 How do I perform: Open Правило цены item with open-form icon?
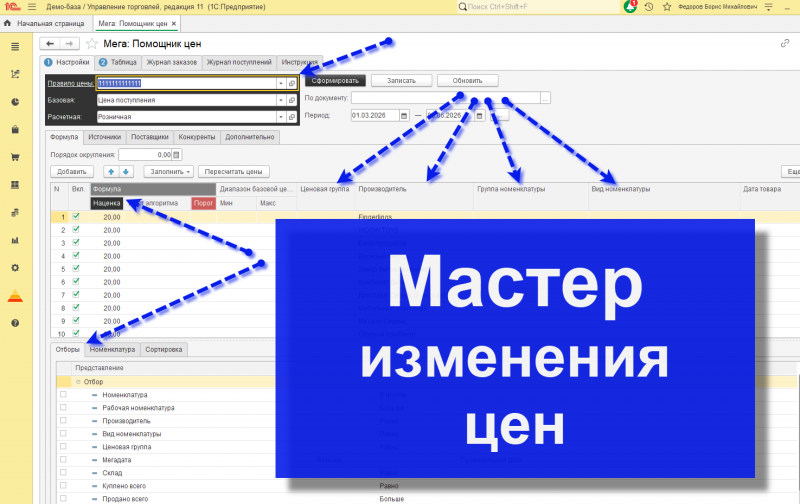click(292, 83)
